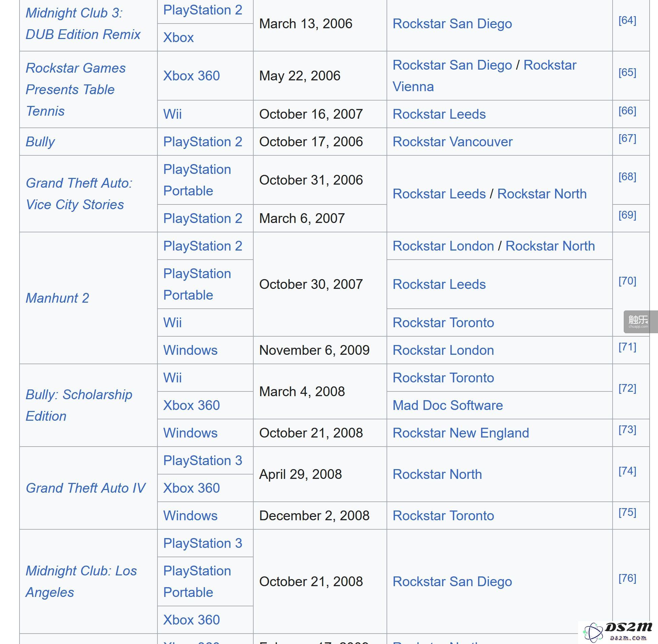Open reference [68]
This screenshot has width=658, height=644.
tap(627, 177)
